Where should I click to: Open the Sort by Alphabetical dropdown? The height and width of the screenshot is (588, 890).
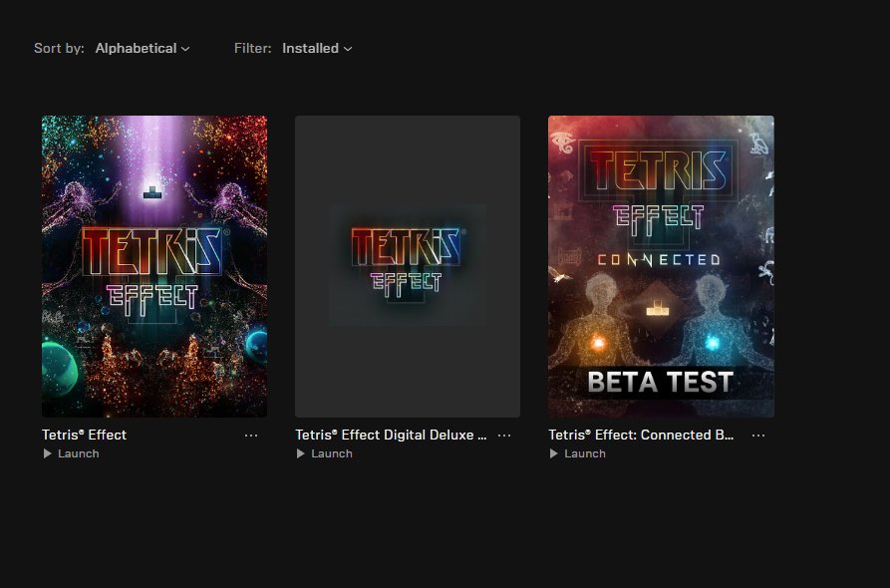click(x=142, y=48)
